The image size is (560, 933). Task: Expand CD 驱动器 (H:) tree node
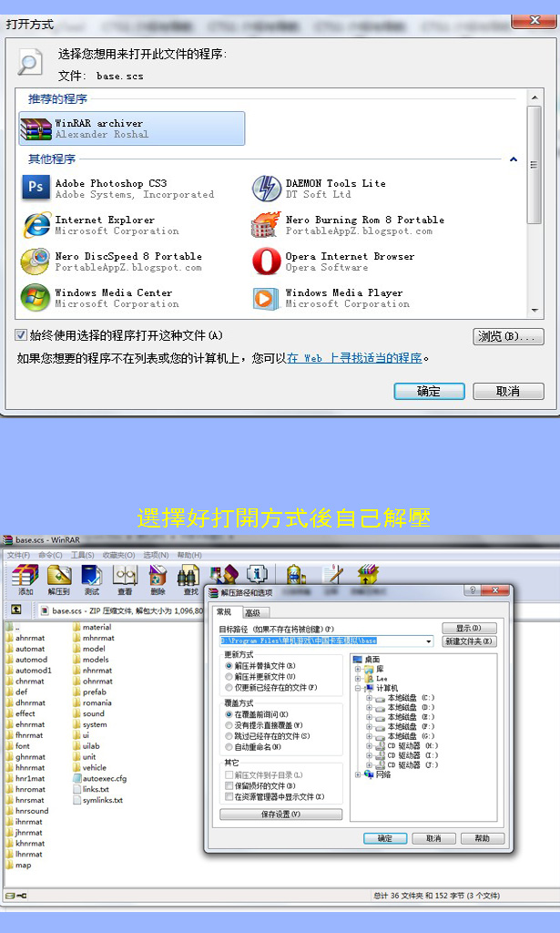coord(369,746)
